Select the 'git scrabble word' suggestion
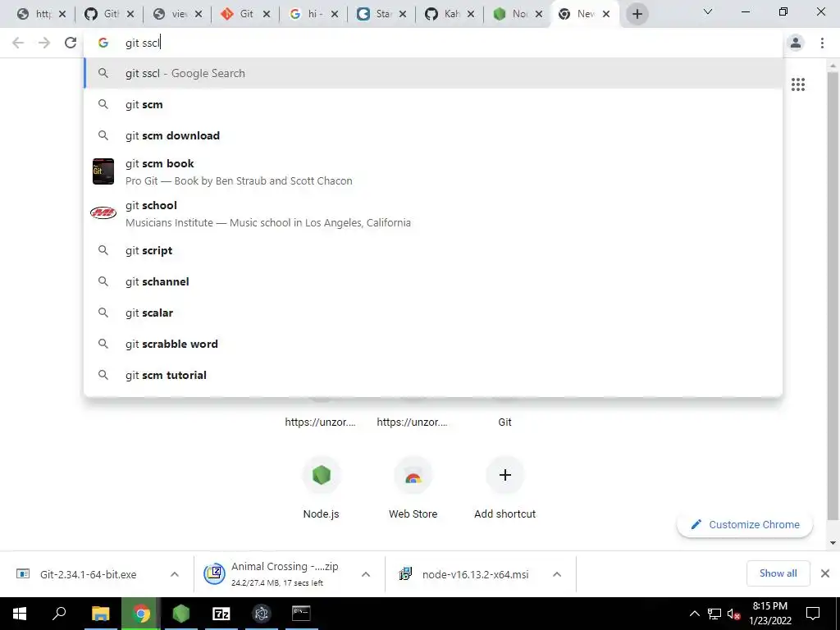The width and height of the screenshot is (840, 630). click(433, 344)
